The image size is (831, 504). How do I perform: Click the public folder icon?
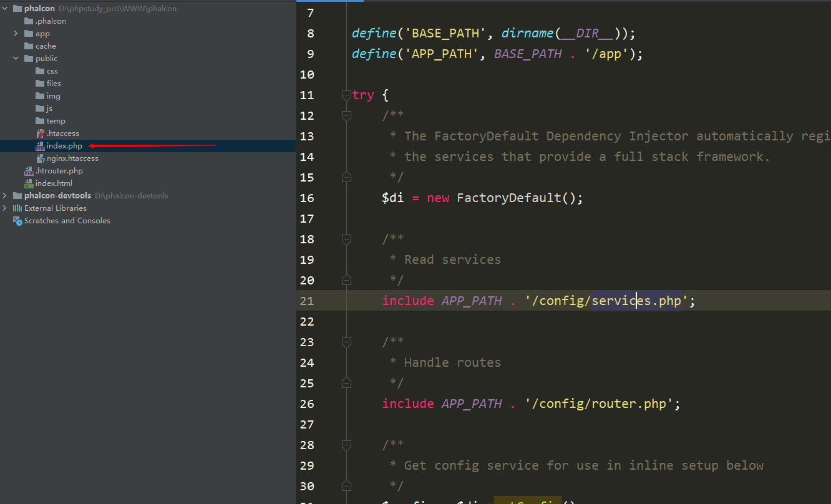(29, 59)
